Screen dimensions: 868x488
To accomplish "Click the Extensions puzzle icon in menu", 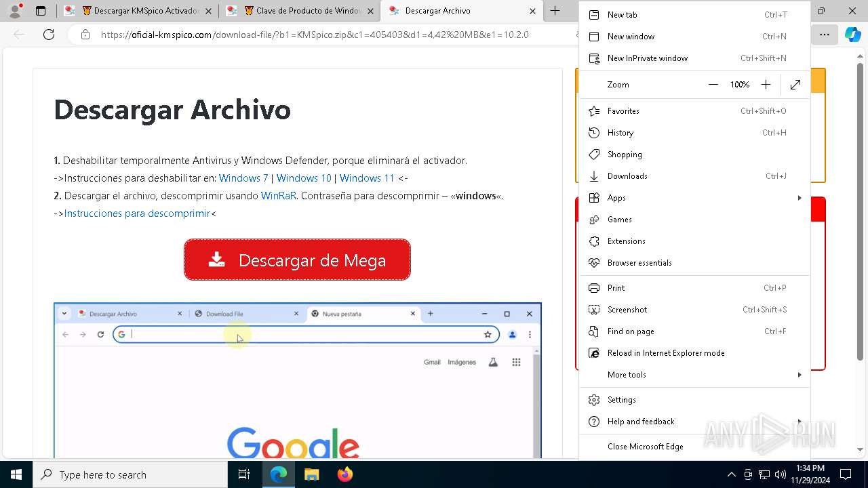I will 594,241.
